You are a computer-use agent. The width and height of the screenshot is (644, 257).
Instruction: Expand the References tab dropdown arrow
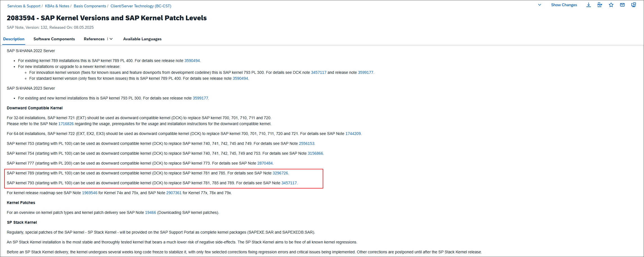point(111,39)
